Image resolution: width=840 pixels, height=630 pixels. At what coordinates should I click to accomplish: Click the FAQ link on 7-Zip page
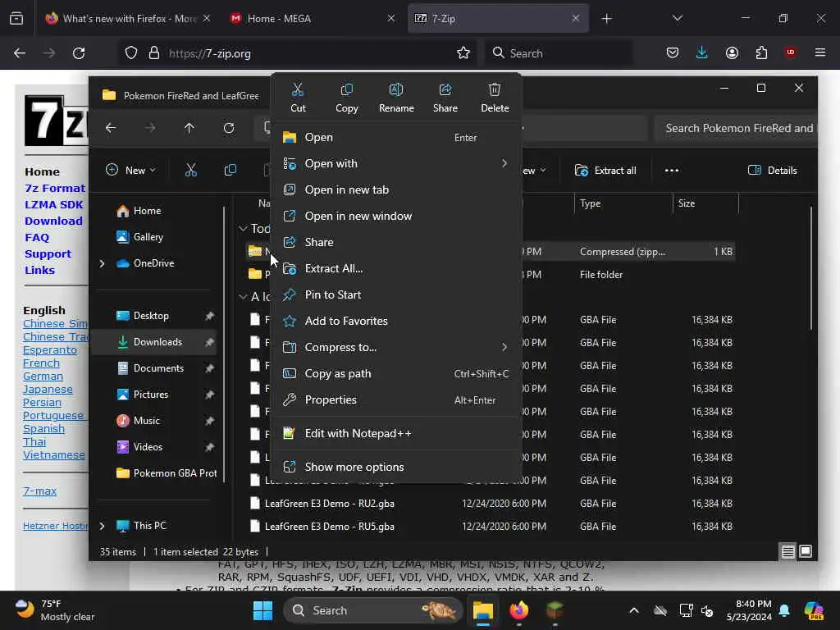click(x=37, y=237)
